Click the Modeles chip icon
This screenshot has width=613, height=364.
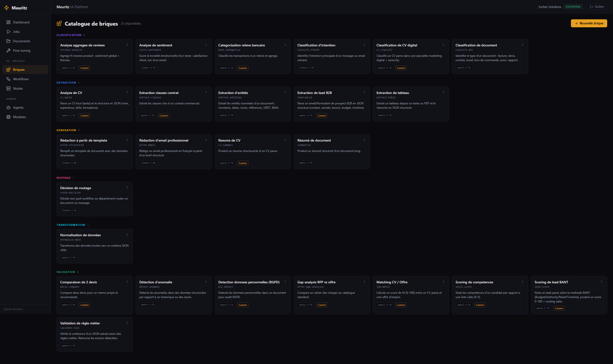click(x=8, y=117)
